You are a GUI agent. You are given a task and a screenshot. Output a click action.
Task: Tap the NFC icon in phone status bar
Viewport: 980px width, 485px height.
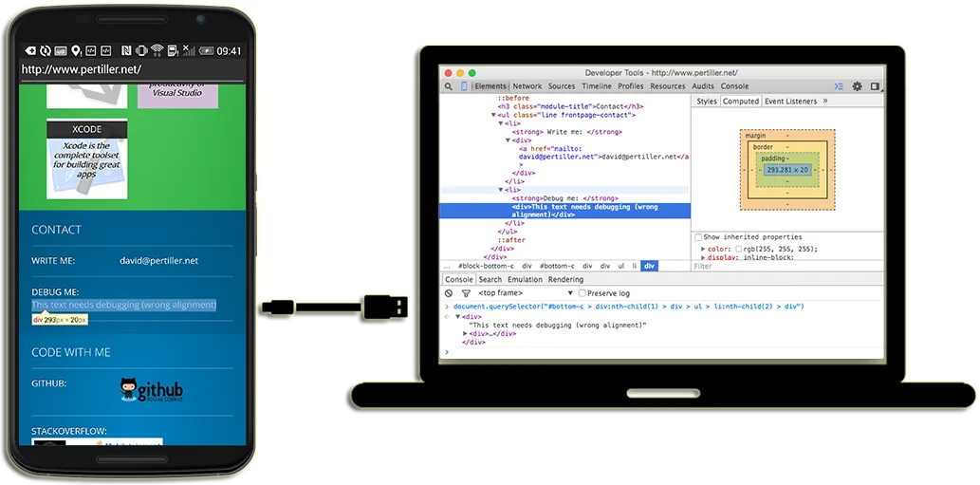tap(126, 50)
